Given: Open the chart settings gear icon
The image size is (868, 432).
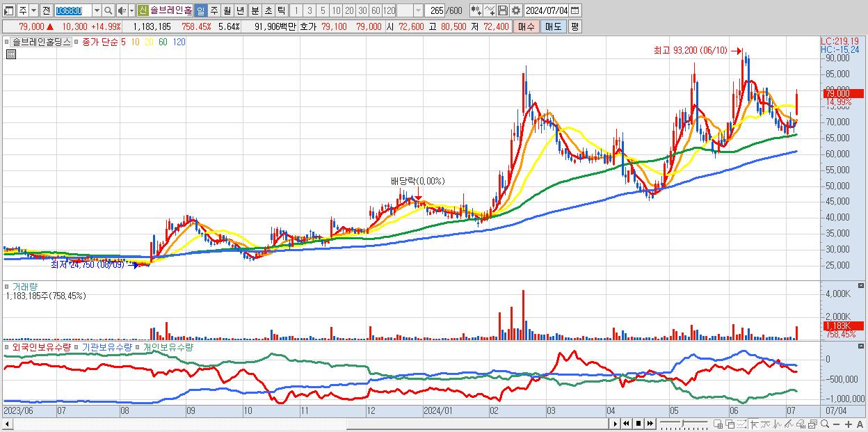Looking at the screenshot, I should coord(516,10).
